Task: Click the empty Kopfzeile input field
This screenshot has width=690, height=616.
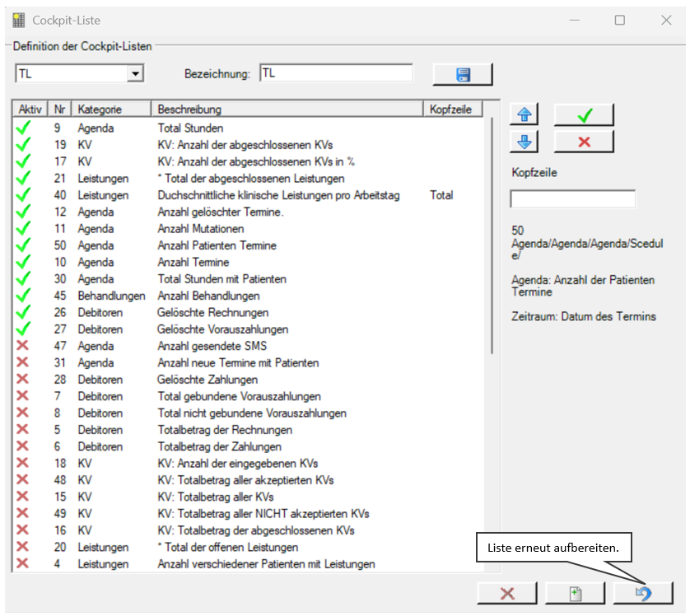Action: 572,198
